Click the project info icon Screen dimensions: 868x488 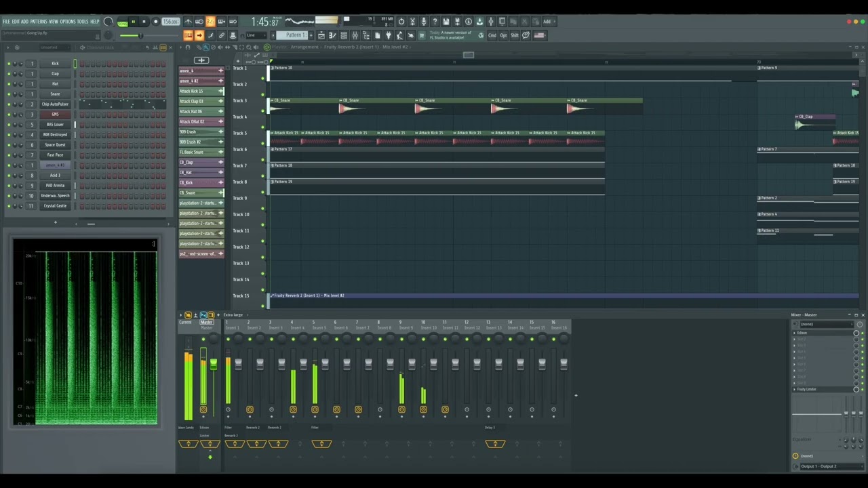pyautogui.click(x=468, y=21)
